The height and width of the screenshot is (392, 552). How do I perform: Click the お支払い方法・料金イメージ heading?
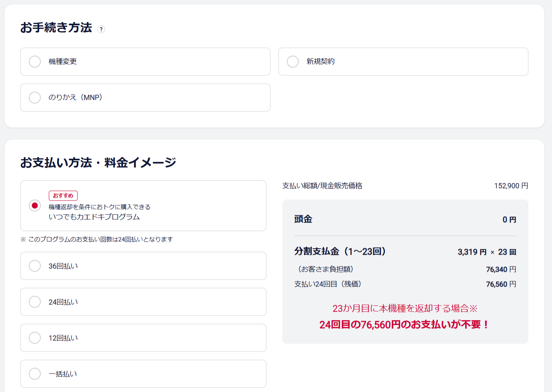click(98, 163)
